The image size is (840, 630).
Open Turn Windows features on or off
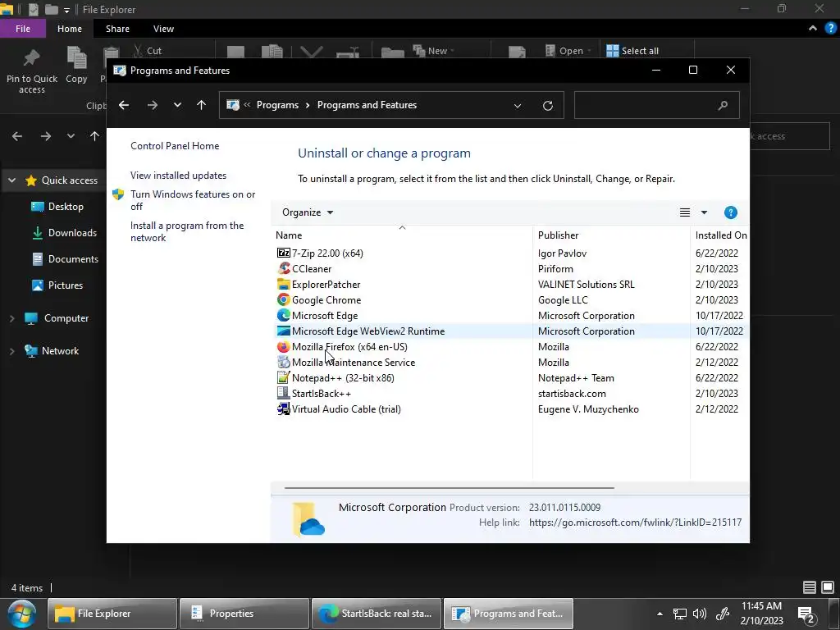click(x=193, y=200)
